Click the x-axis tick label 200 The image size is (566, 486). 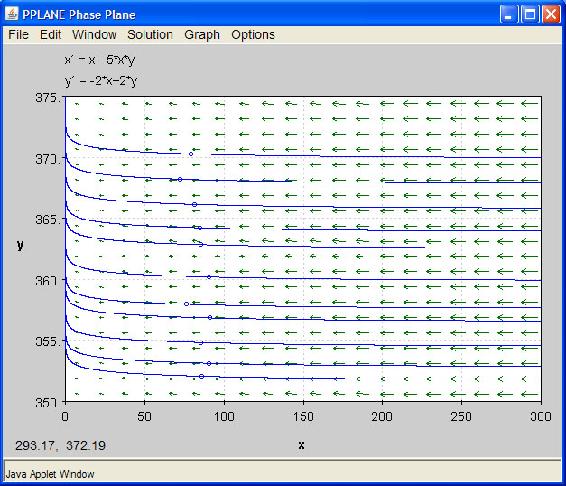(x=382, y=417)
